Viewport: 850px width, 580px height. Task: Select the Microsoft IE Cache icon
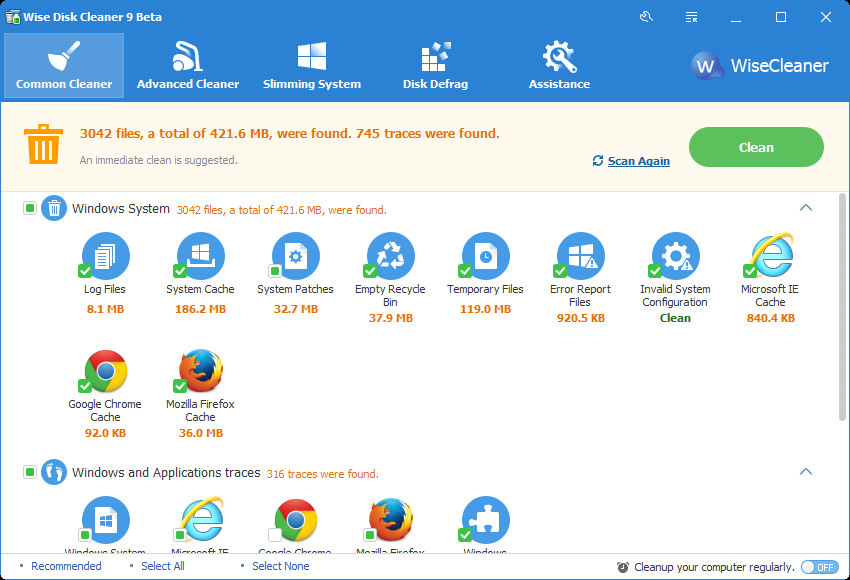coord(771,256)
